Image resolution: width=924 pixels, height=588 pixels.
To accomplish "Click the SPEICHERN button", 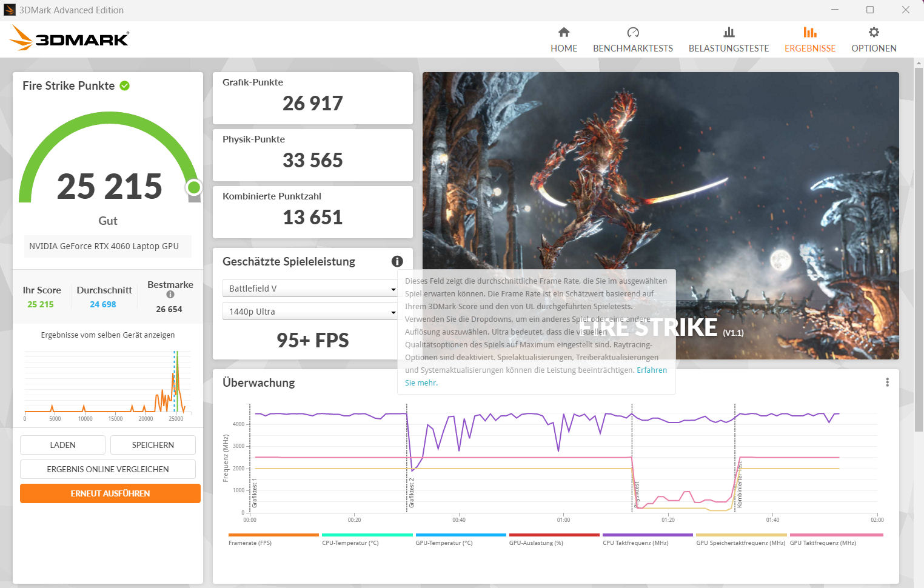I will tap(153, 445).
